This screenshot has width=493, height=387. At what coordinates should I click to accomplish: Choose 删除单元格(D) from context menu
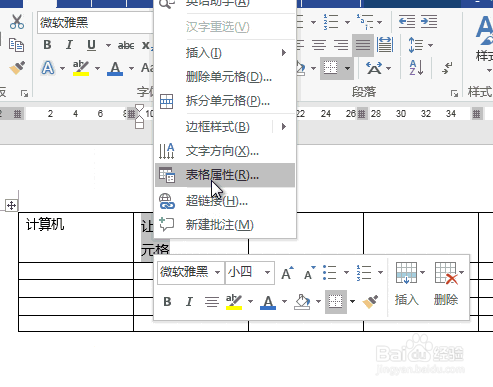click(x=225, y=77)
